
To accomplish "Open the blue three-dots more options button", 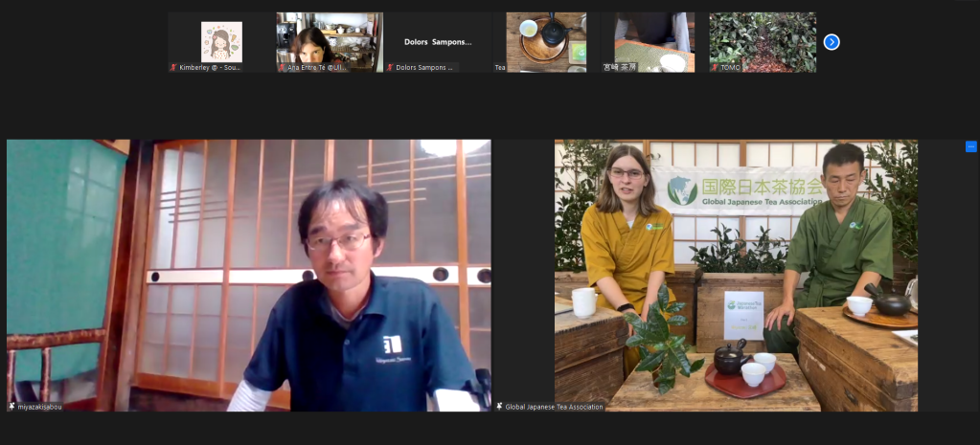I will click(x=970, y=146).
